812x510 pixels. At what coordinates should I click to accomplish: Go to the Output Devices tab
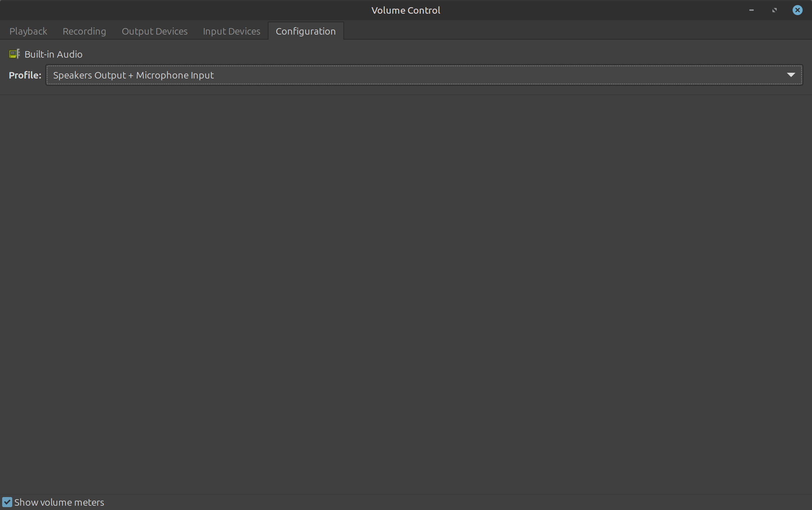click(x=154, y=31)
